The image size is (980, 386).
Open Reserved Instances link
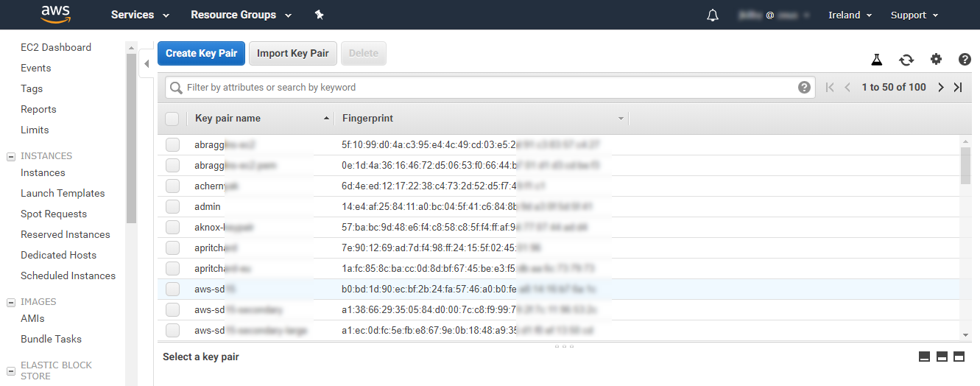click(66, 234)
